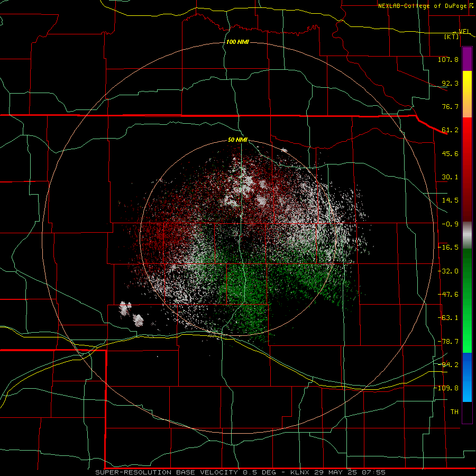Click the [KT] units label
The image size is (476, 476).
(452, 36)
